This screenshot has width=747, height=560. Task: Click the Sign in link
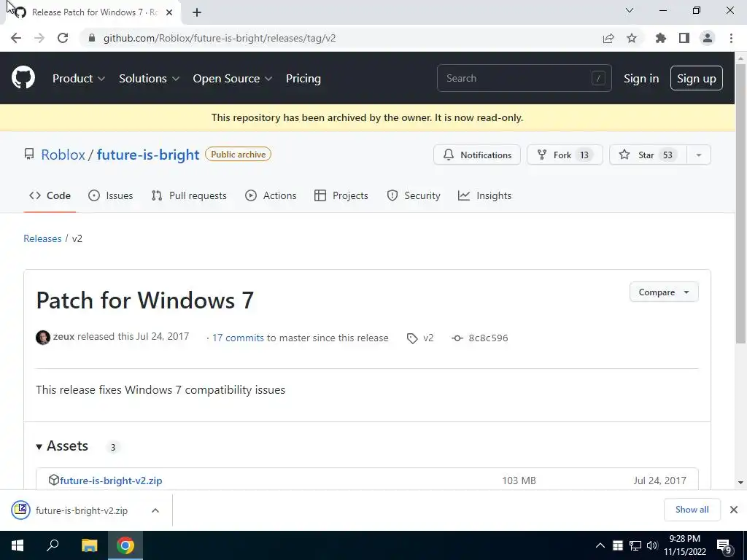[641, 78]
